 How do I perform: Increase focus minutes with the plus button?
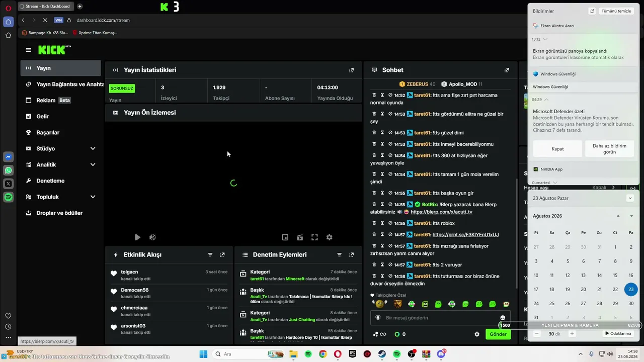[x=572, y=333]
